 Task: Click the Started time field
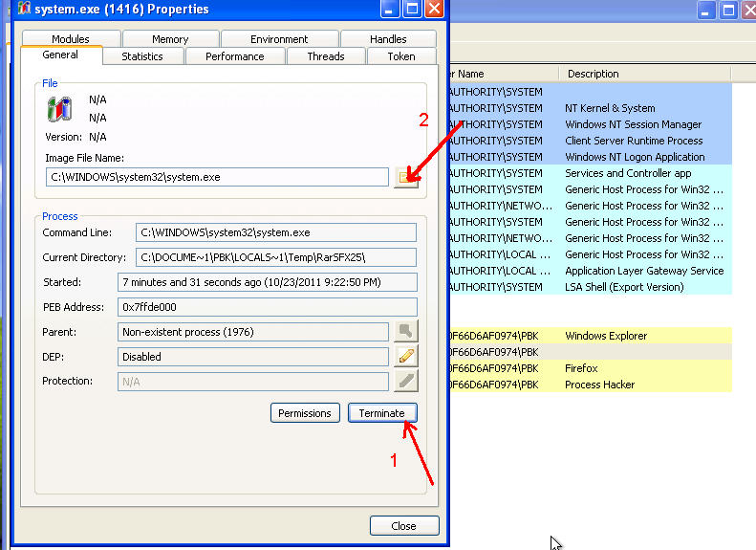click(x=267, y=282)
